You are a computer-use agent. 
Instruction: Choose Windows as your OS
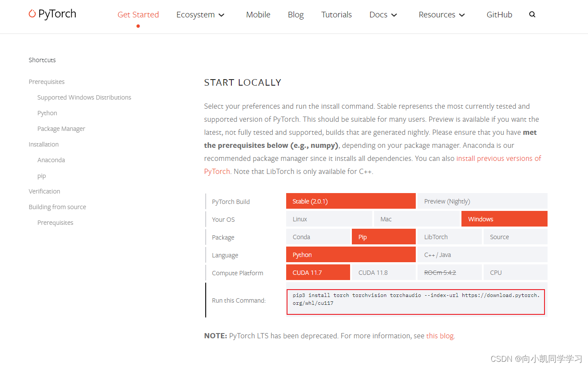click(504, 219)
